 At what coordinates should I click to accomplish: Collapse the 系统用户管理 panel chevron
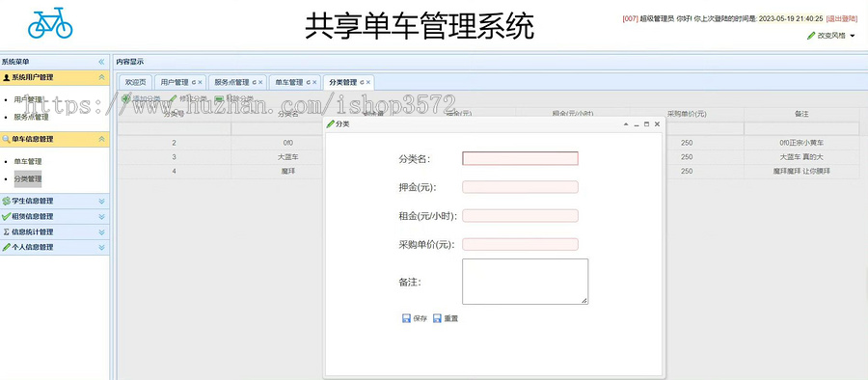point(101,77)
